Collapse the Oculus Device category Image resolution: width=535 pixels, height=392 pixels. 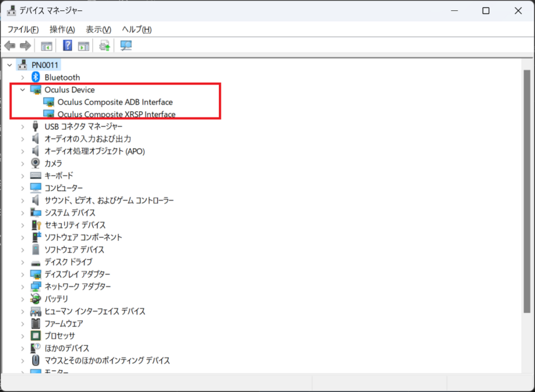[x=23, y=90]
